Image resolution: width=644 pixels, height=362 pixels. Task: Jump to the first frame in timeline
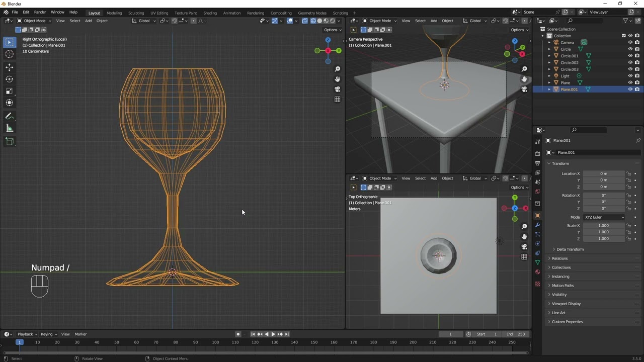pyautogui.click(x=253, y=334)
